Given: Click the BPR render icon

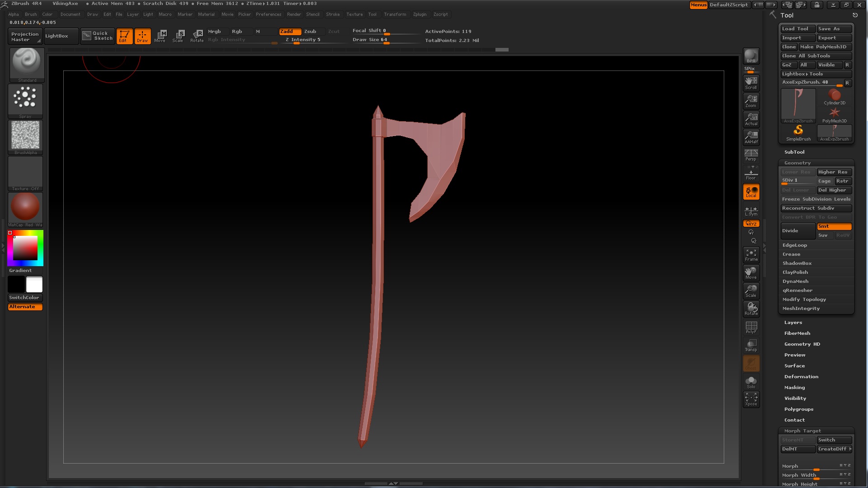Looking at the screenshot, I should point(751,56).
